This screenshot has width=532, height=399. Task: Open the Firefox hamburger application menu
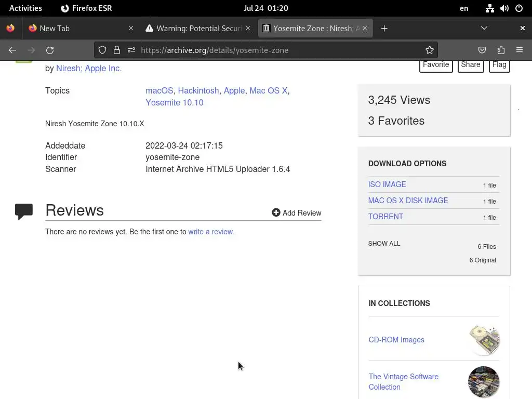[520, 50]
